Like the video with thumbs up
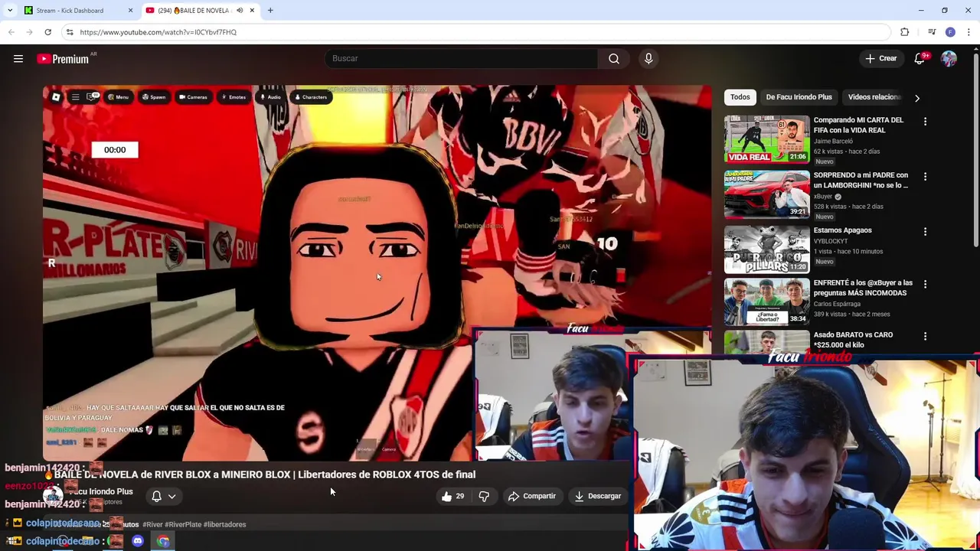The image size is (980, 551). (452, 496)
